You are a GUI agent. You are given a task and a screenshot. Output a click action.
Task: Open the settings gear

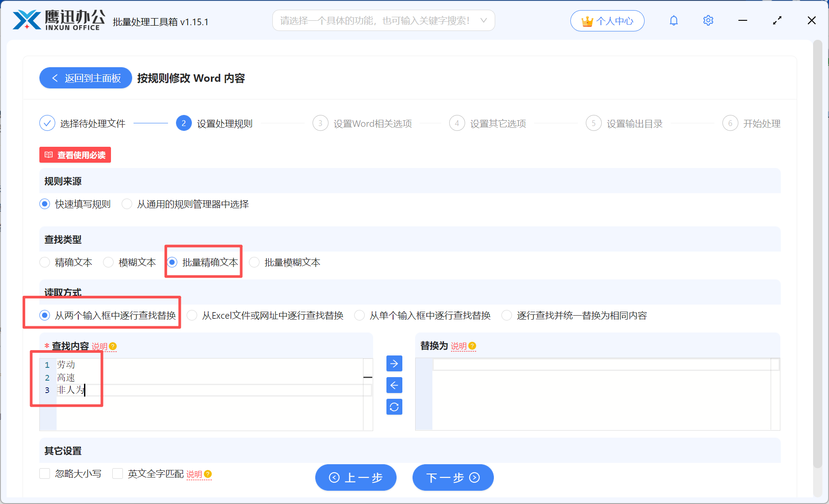pos(708,21)
